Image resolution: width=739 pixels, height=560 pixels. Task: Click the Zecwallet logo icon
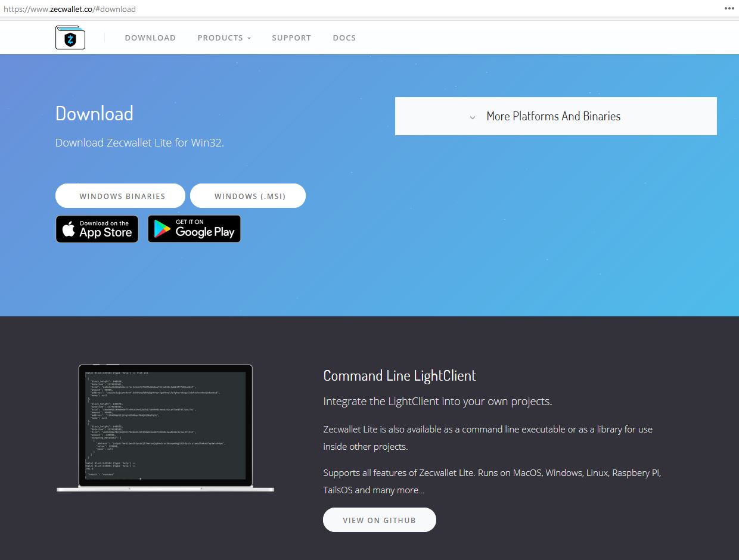pyautogui.click(x=70, y=38)
